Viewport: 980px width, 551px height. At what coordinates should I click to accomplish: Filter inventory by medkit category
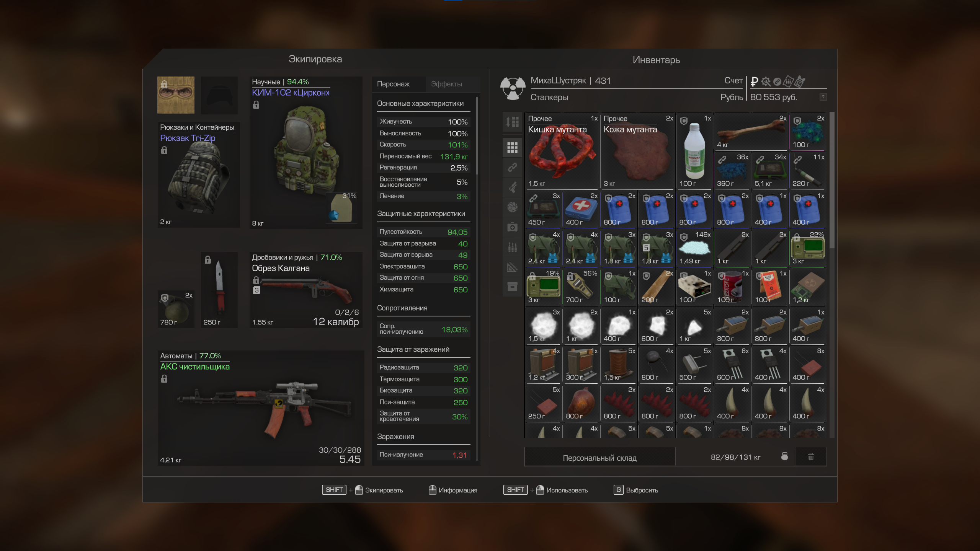512,227
